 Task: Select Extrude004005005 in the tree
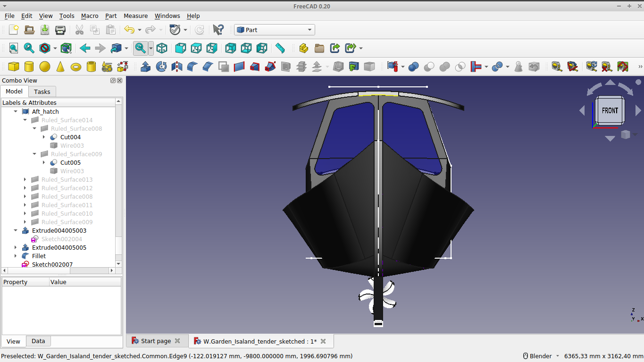pos(59,247)
